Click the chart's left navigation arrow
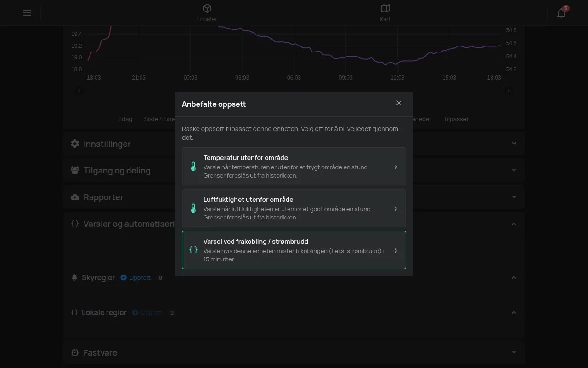588x368 pixels. [79, 91]
